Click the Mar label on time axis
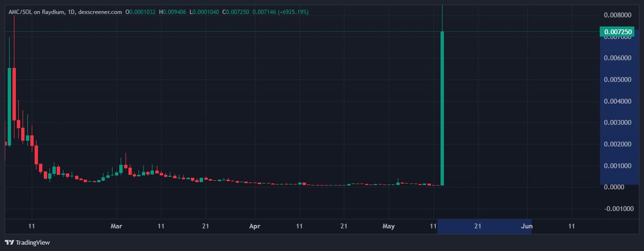This screenshot has width=644, height=251. [x=116, y=226]
